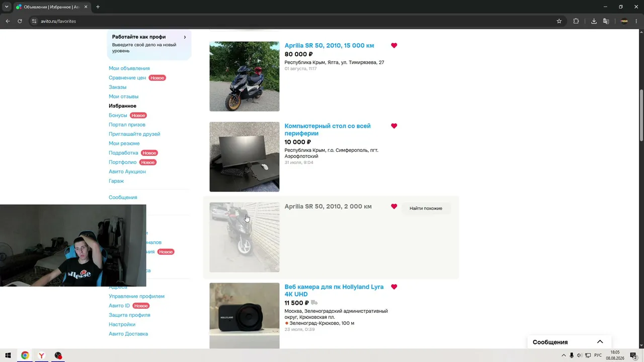The image size is (644, 362).
Task: Open the browser tab search dropdown
Action: 7,7
